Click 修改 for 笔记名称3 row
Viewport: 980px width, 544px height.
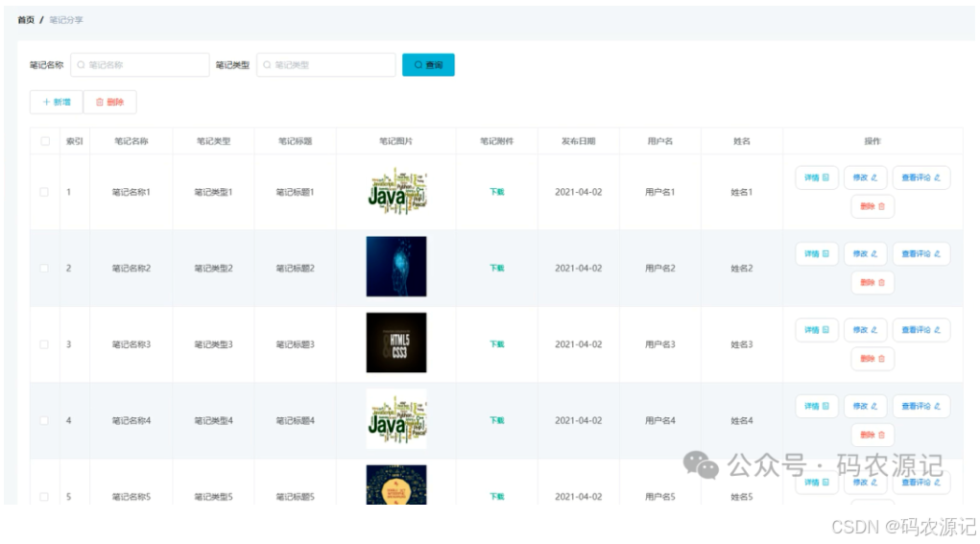865,330
